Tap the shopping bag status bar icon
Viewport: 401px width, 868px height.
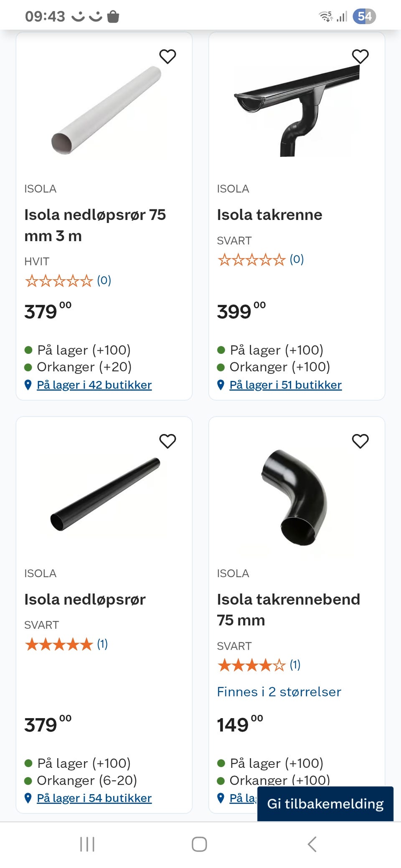[113, 17]
